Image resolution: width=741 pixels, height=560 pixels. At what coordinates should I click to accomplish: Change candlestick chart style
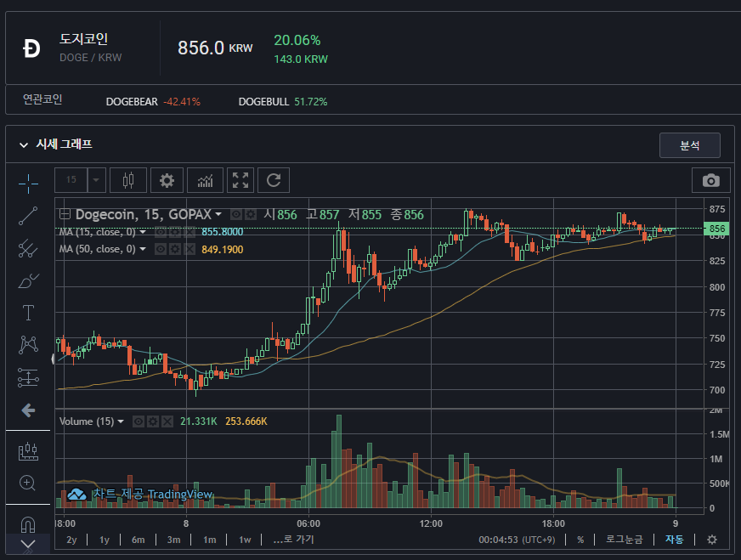[x=128, y=180]
